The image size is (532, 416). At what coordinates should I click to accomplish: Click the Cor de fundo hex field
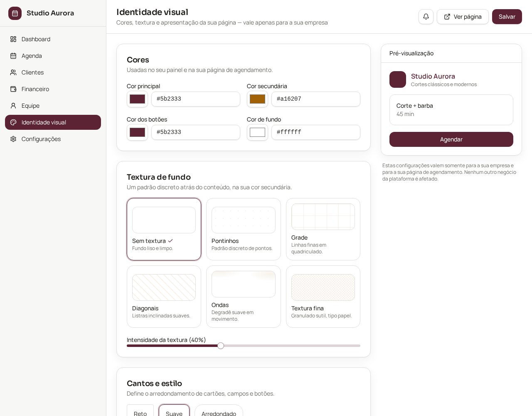tap(316, 132)
